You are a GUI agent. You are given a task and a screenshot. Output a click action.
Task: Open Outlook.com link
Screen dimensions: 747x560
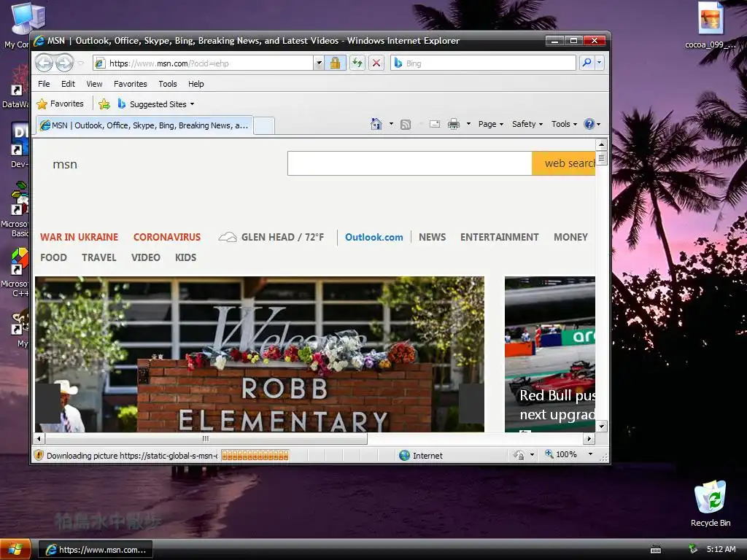tap(374, 237)
